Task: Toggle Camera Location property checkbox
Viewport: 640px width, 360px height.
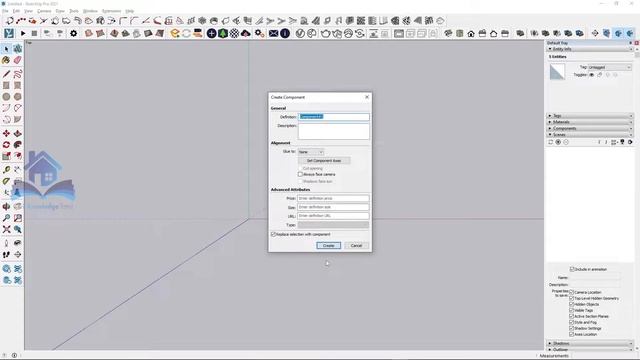Action: click(x=572, y=292)
